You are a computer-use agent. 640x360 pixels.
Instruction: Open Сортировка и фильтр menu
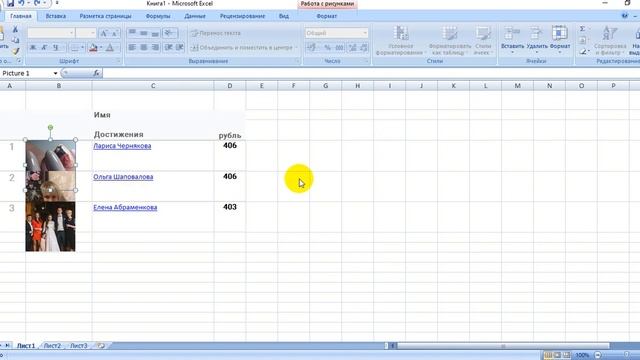click(x=610, y=40)
